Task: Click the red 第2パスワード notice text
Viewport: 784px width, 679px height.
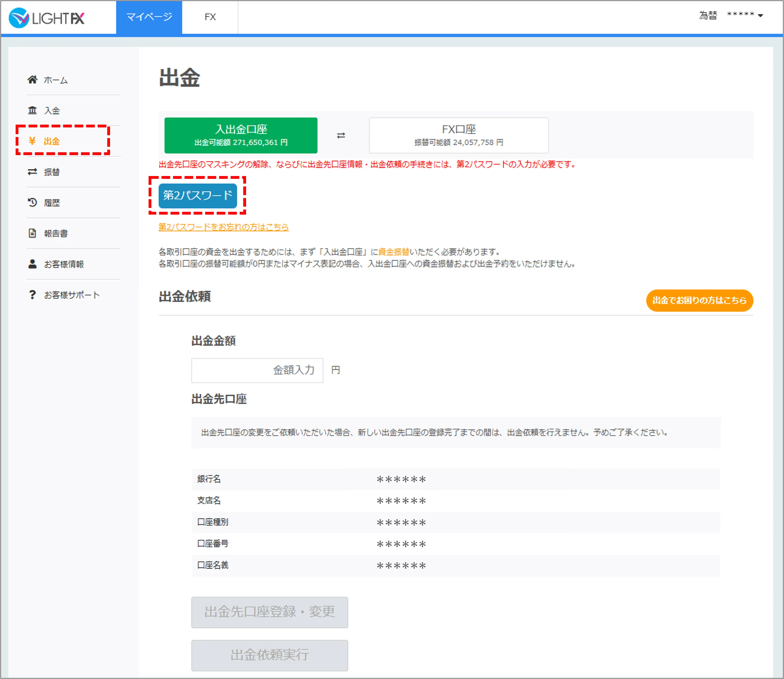Action: 367,165
